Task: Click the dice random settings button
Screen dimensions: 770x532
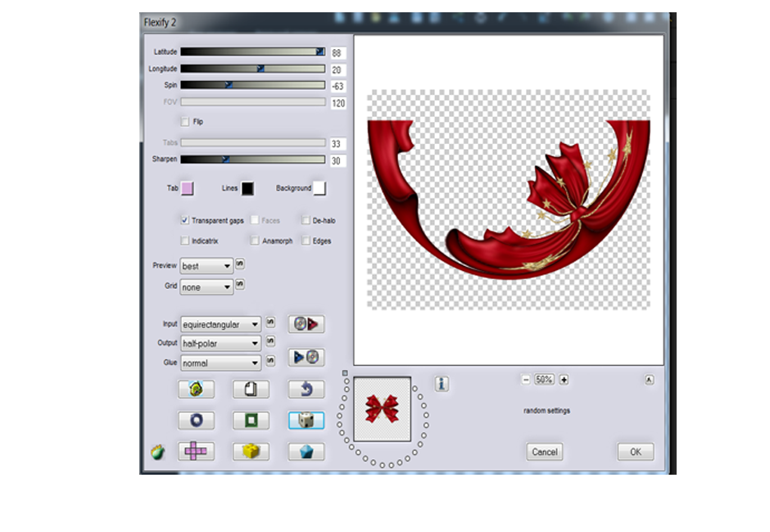Action: point(306,421)
